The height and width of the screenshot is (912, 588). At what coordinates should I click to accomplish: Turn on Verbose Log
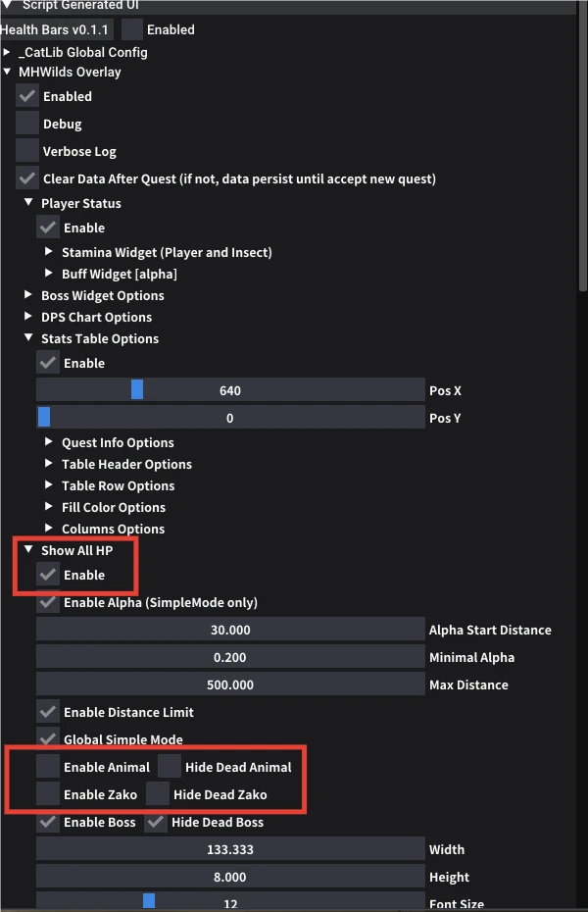point(27,152)
